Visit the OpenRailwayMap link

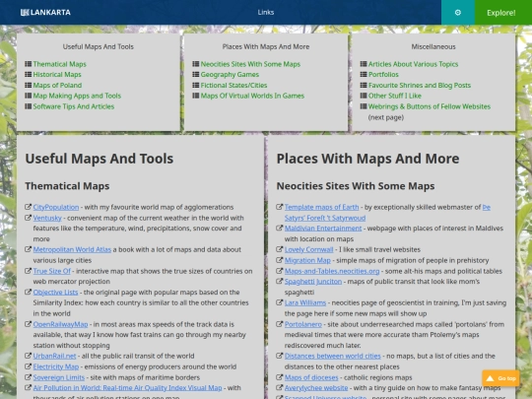[x=60, y=324]
